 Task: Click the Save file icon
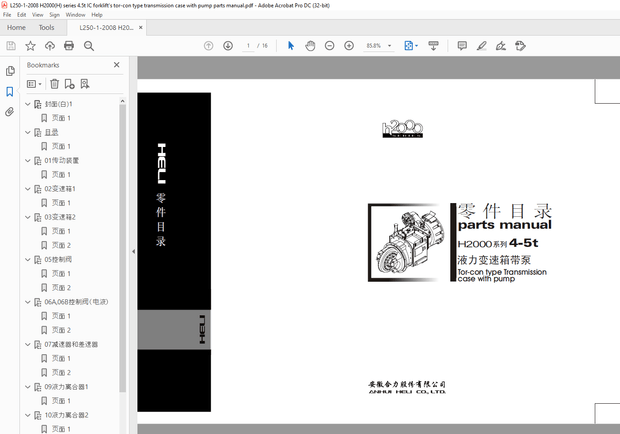pyautogui.click(x=11, y=46)
